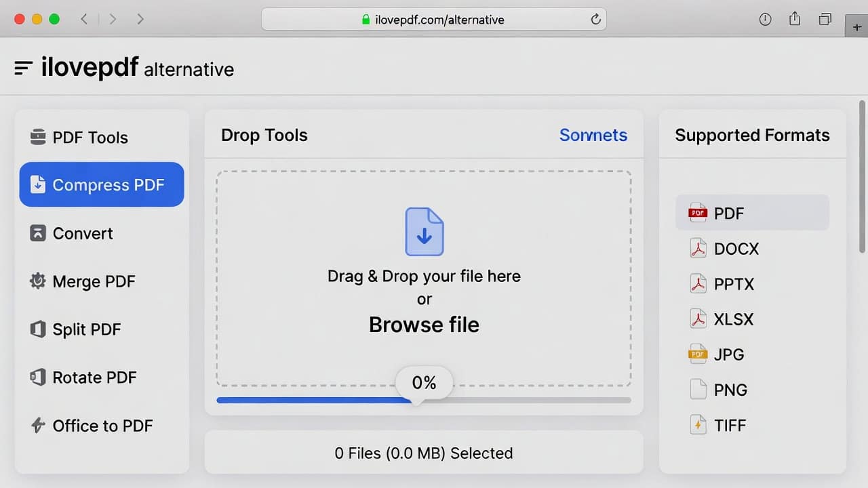Open the hamburger menu beside ilovepdf logo

pos(23,68)
